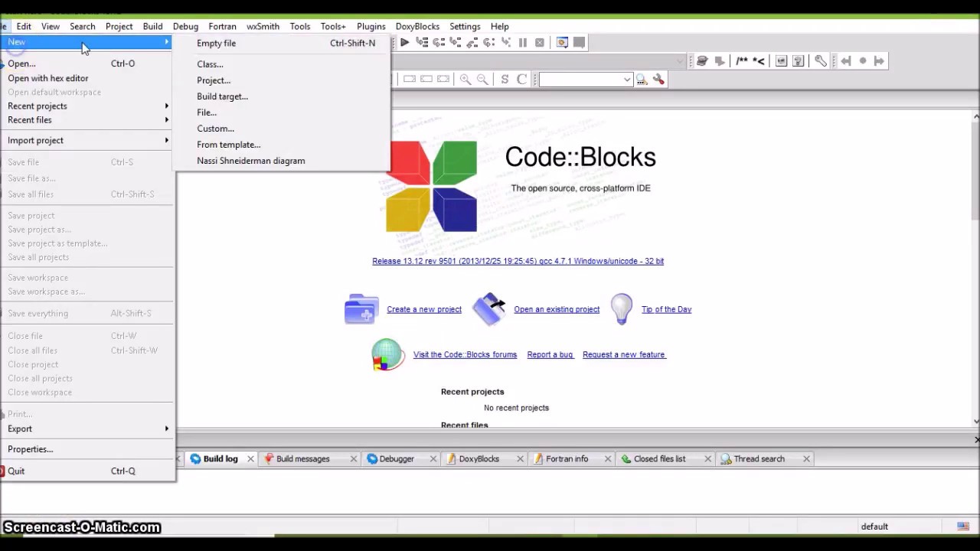Click the jump forward arrow icon
Viewport: 980px width, 551px height.
point(879,61)
